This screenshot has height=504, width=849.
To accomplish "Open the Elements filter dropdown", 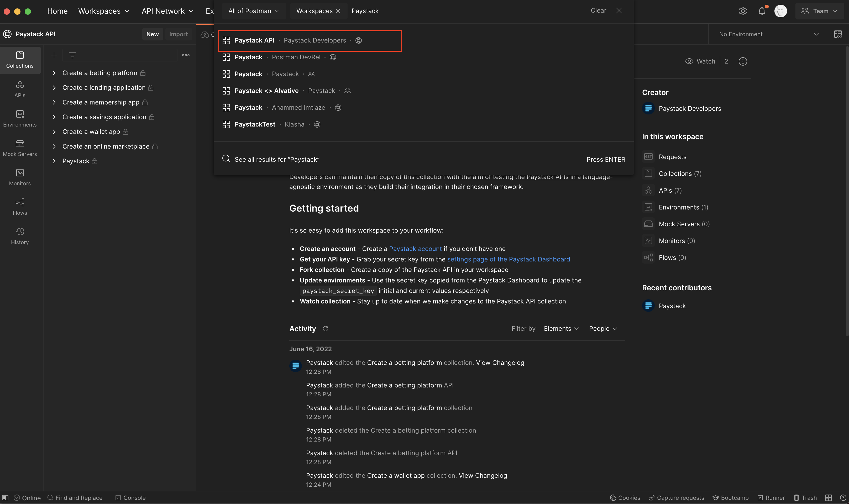I will coord(561,329).
